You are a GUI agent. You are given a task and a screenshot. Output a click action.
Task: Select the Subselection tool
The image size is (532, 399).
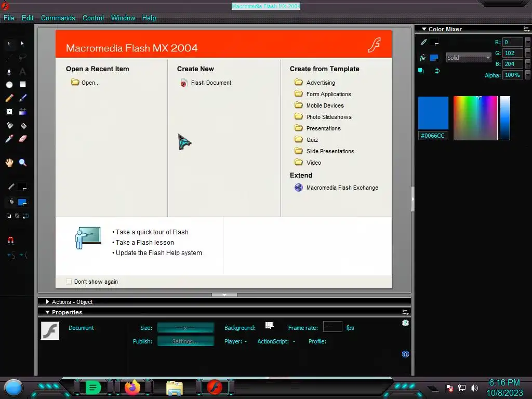coord(22,44)
